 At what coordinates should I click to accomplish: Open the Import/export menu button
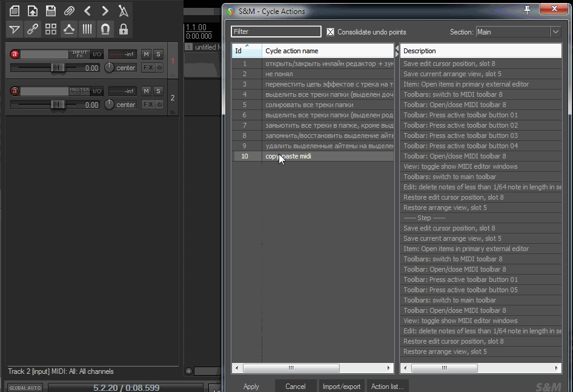[x=341, y=386]
